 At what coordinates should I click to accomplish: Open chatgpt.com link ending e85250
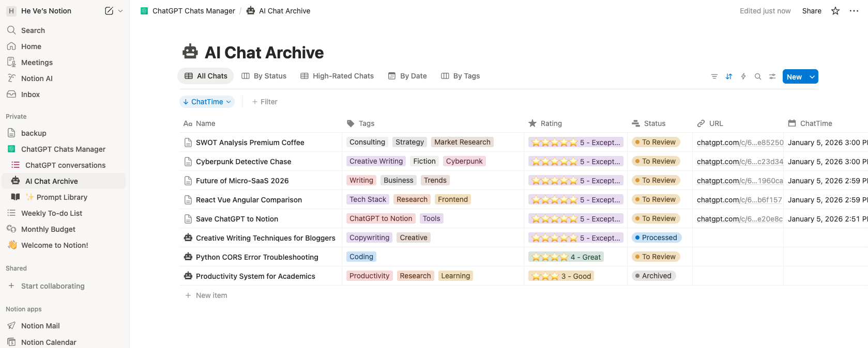740,143
